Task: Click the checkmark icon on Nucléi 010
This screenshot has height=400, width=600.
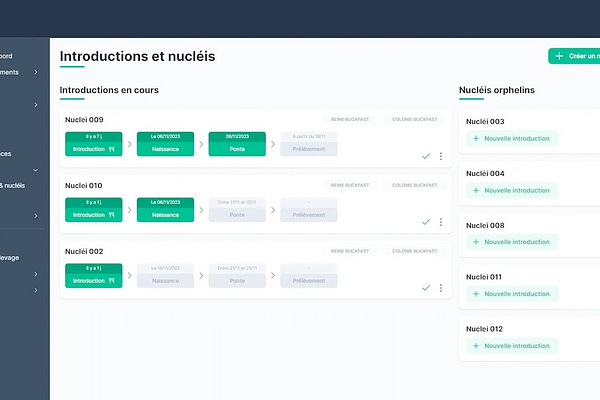Action: 426,222
